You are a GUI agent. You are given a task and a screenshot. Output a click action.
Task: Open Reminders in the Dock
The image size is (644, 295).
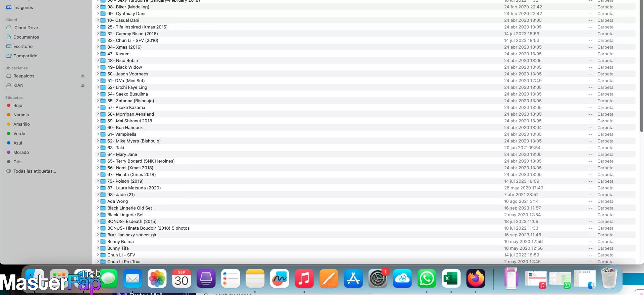(230, 279)
